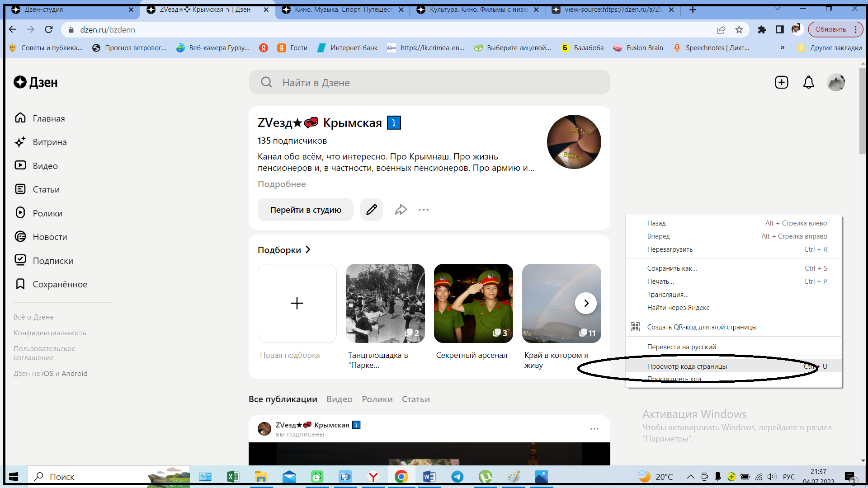The width and height of the screenshot is (868, 488).
Task: Reload the page in the browser toolbar
Action: coord(49,29)
